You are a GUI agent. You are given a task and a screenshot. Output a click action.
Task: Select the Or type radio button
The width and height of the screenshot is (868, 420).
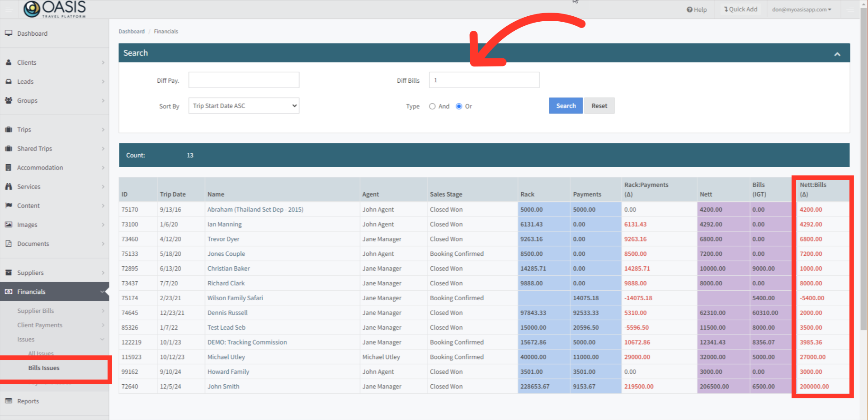point(459,106)
